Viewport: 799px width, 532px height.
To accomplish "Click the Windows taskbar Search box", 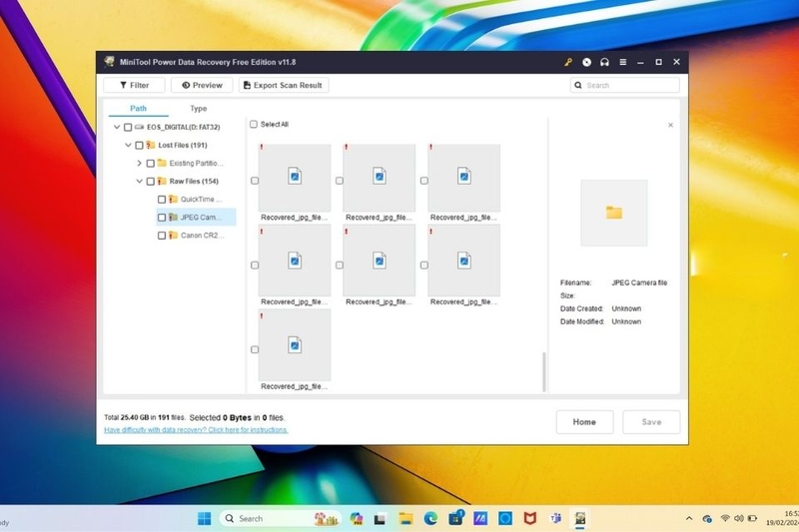I will (x=281, y=519).
